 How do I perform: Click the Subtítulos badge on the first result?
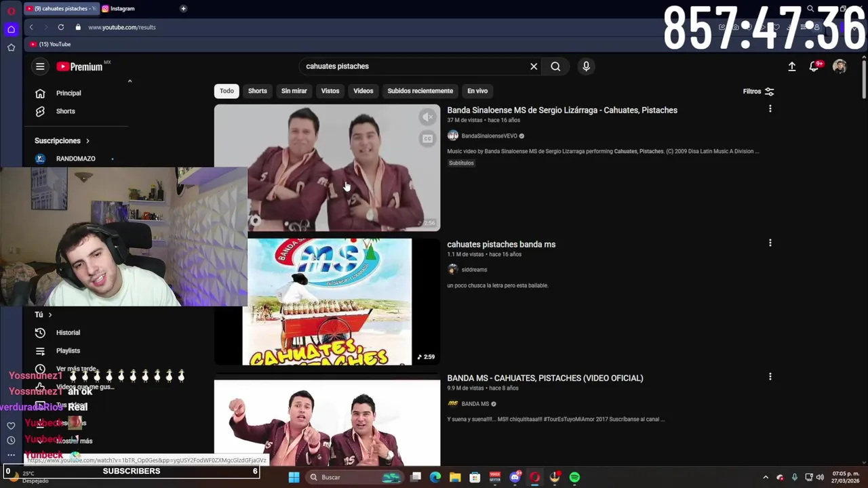(461, 163)
